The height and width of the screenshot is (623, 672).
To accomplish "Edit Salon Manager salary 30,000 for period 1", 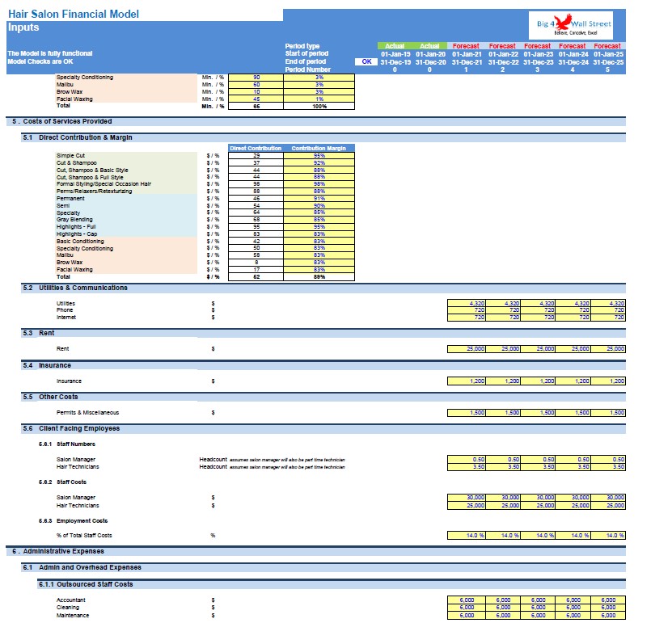I will (467, 498).
